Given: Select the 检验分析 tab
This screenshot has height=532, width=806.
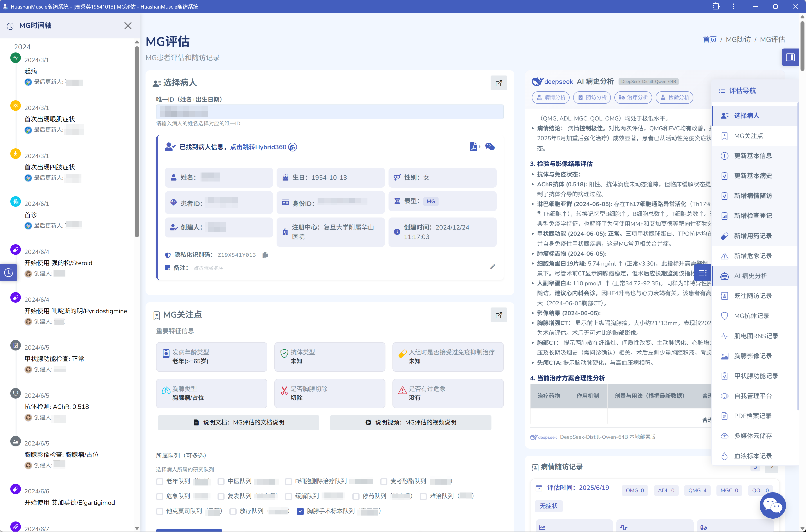Looking at the screenshot, I should [674, 97].
